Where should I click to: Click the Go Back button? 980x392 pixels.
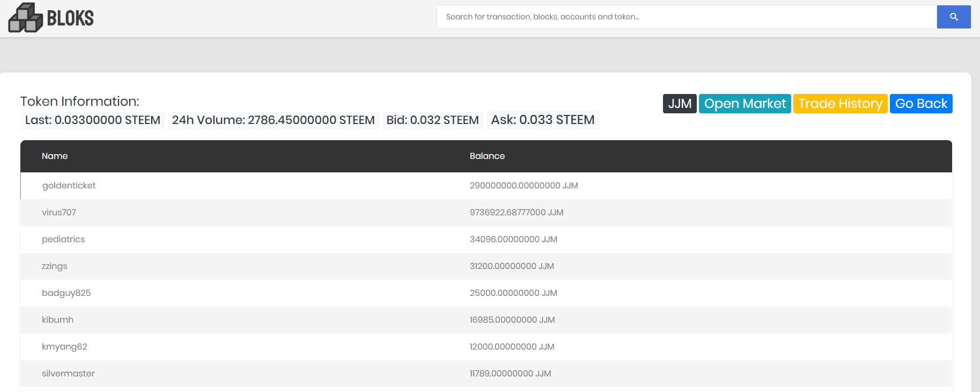coord(921,104)
